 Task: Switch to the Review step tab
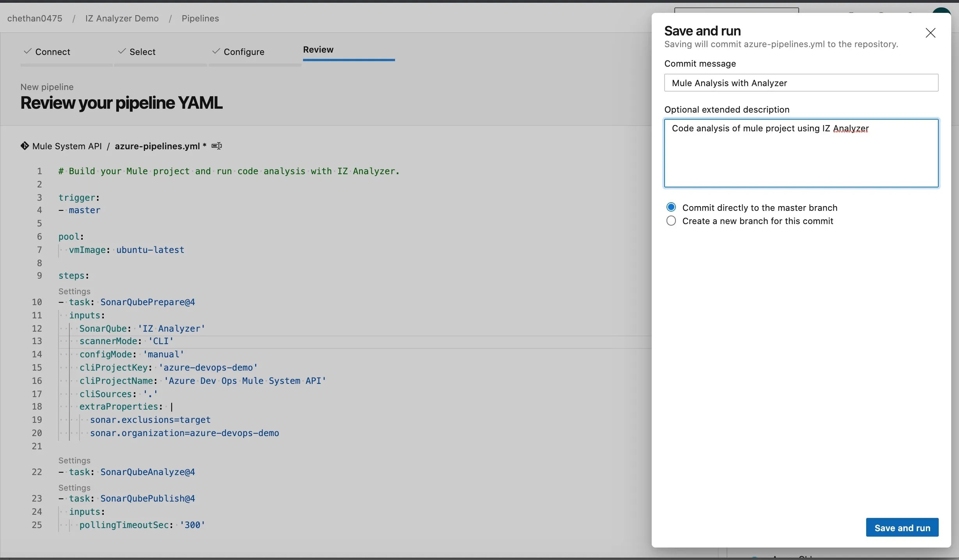pyautogui.click(x=318, y=50)
